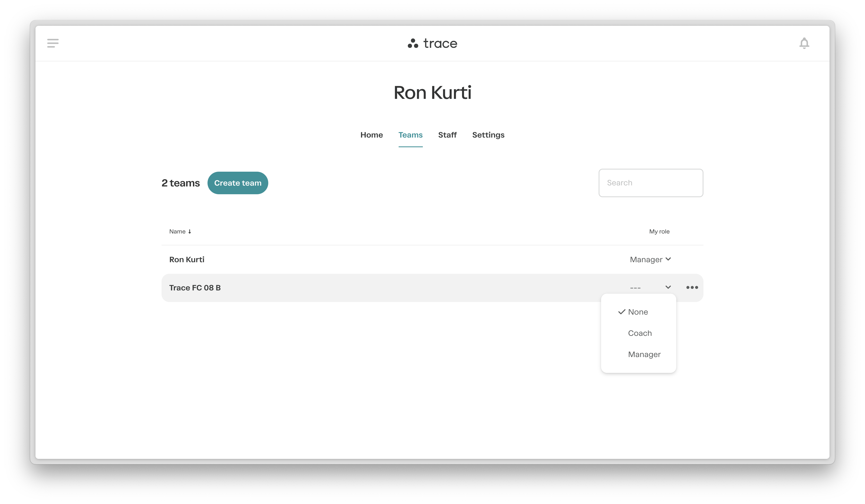Open the Trace FC 08 B team row

point(432,287)
